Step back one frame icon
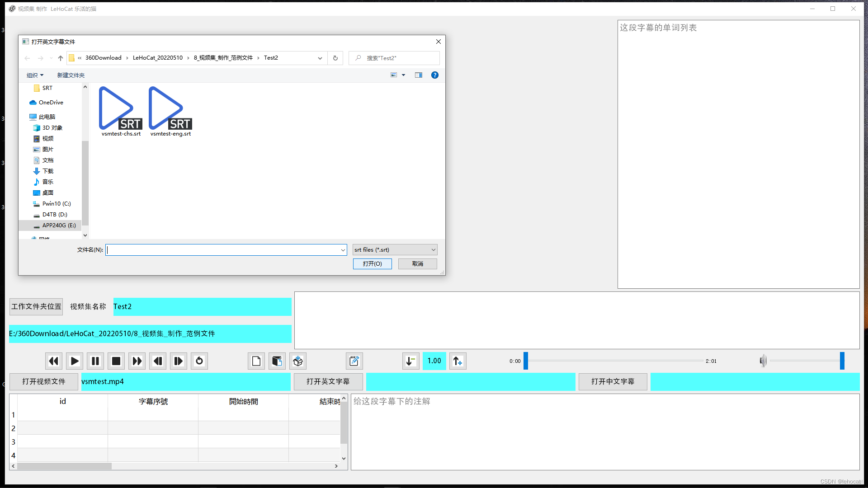The height and width of the screenshot is (488, 868). coord(158,361)
